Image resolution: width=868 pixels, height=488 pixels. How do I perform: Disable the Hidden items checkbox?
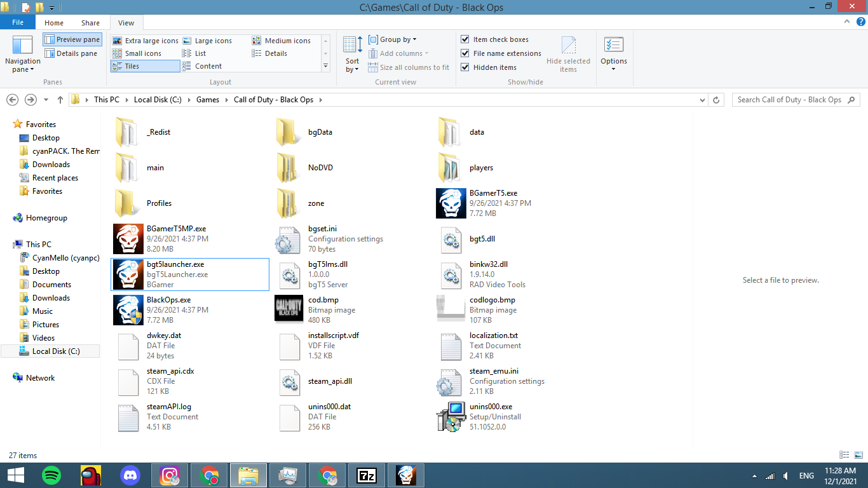click(466, 67)
